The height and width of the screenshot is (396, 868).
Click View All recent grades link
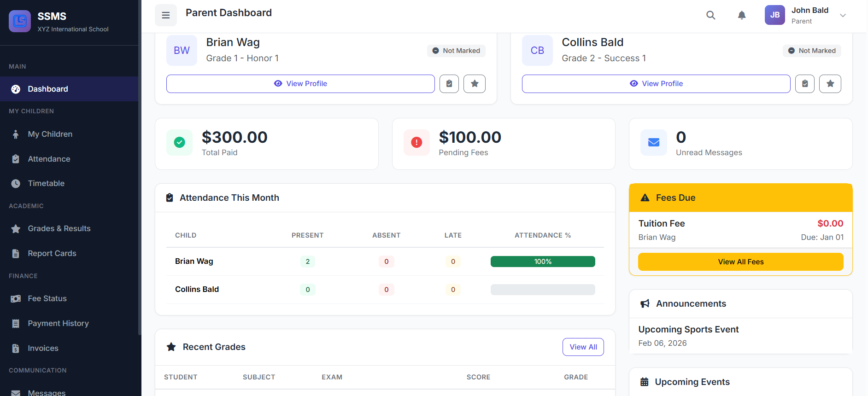(x=583, y=347)
